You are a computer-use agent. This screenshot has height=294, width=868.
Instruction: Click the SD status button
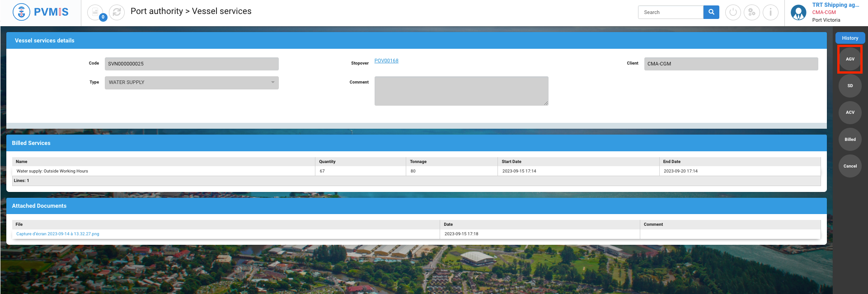850,86
